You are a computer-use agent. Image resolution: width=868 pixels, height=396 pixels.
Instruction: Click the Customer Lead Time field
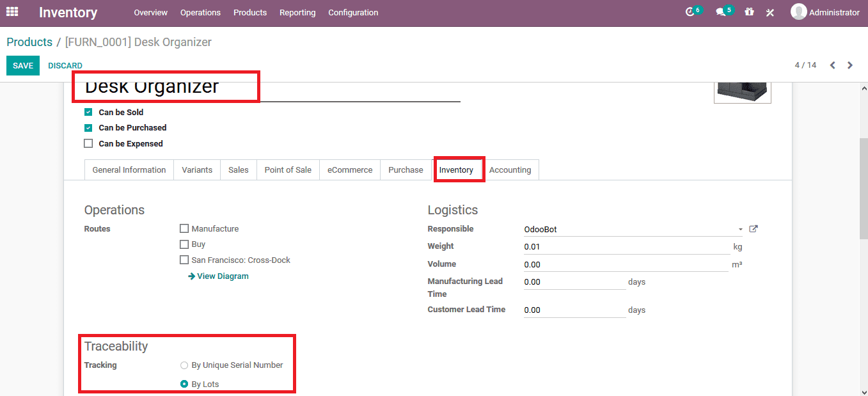click(574, 310)
